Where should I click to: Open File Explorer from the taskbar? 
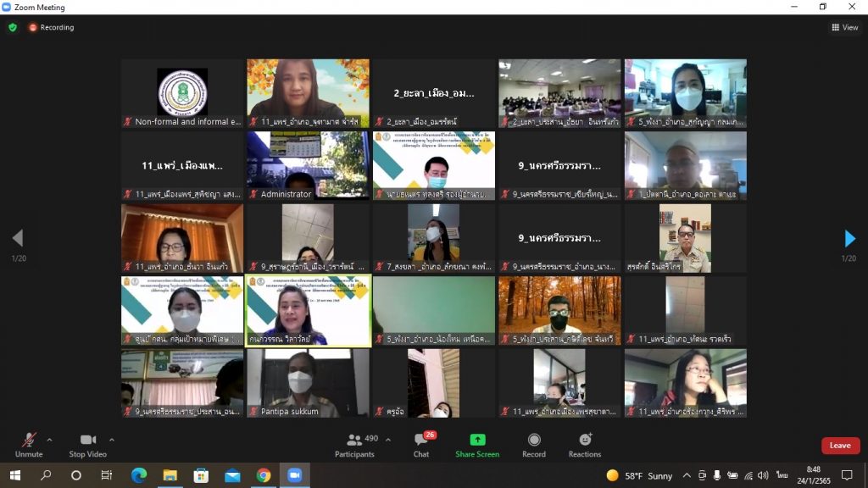[170, 475]
